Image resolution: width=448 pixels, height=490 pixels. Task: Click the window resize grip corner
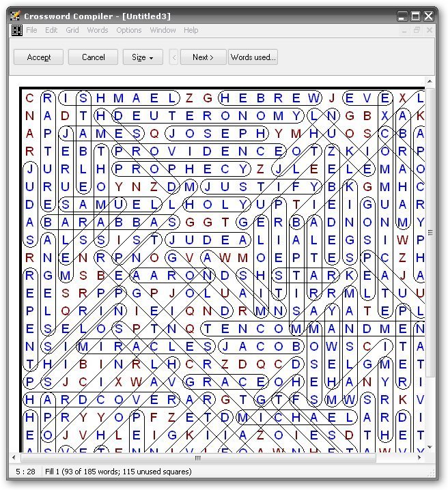432,474
